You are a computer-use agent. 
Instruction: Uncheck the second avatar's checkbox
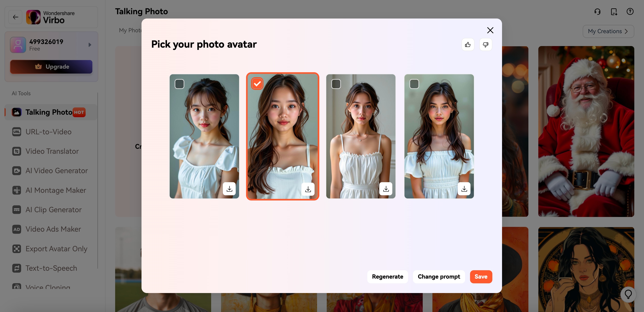click(257, 84)
